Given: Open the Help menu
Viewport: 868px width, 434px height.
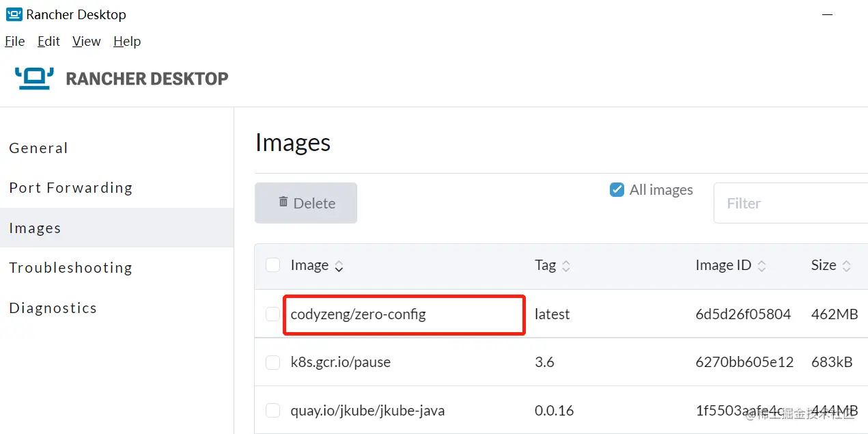Looking at the screenshot, I should (127, 42).
